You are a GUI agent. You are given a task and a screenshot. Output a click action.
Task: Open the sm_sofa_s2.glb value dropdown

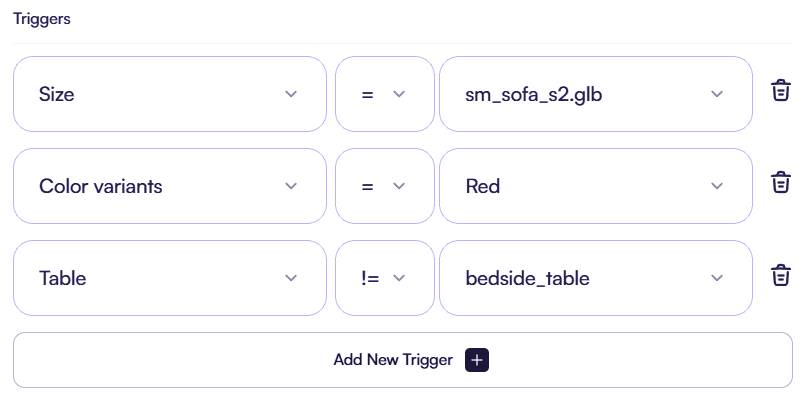coord(595,94)
